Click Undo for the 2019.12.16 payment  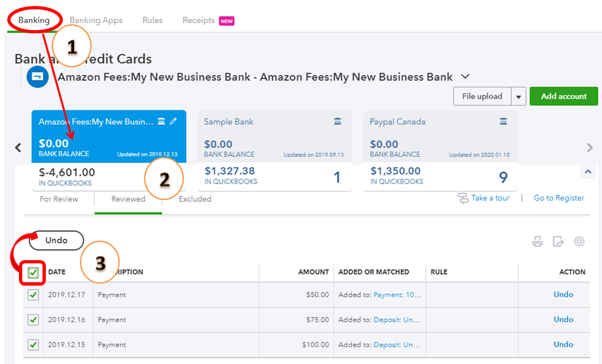tap(563, 320)
